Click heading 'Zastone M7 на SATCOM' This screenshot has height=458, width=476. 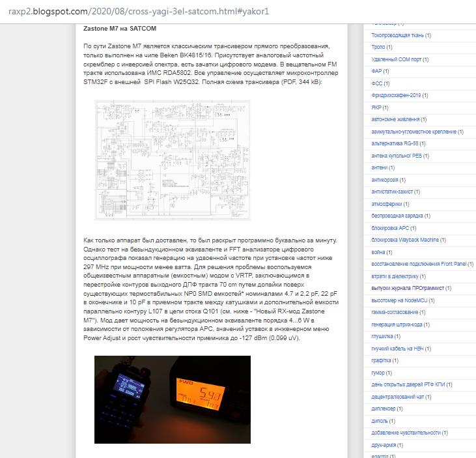pos(120,28)
